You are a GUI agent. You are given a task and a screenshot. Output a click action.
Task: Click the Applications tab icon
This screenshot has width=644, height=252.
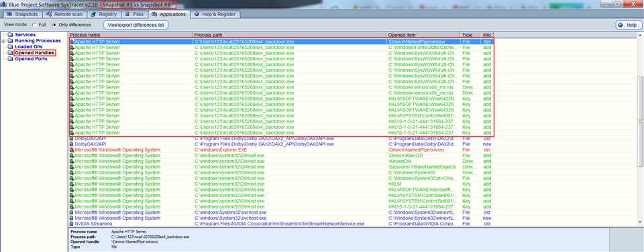[154, 14]
